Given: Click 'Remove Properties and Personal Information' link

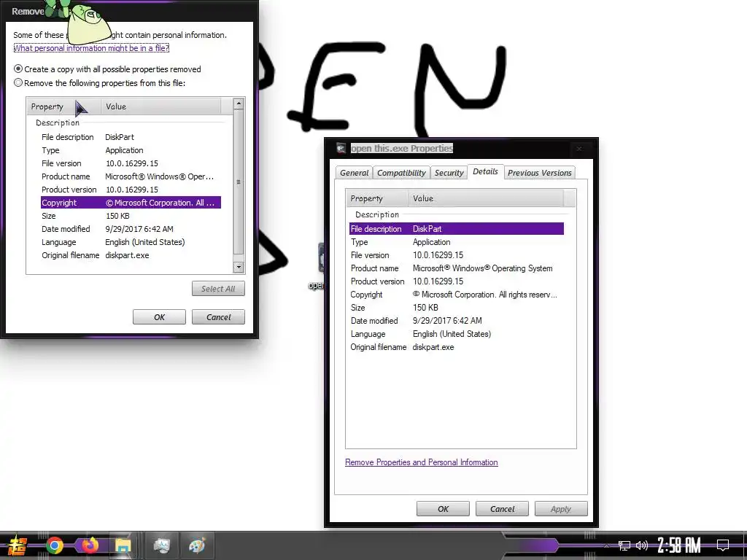Looking at the screenshot, I should [421, 462].
